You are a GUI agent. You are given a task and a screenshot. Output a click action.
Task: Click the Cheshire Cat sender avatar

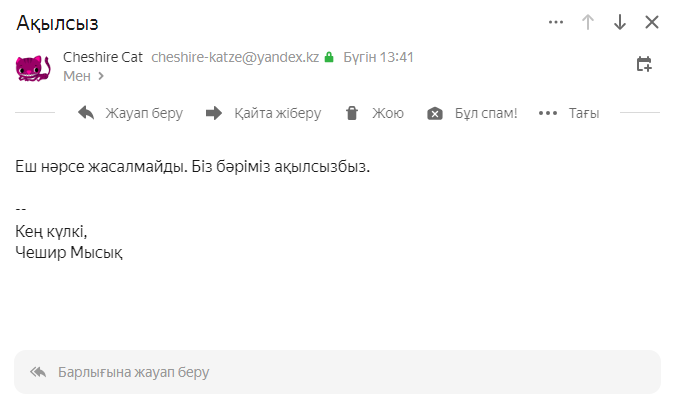[33, 66]
